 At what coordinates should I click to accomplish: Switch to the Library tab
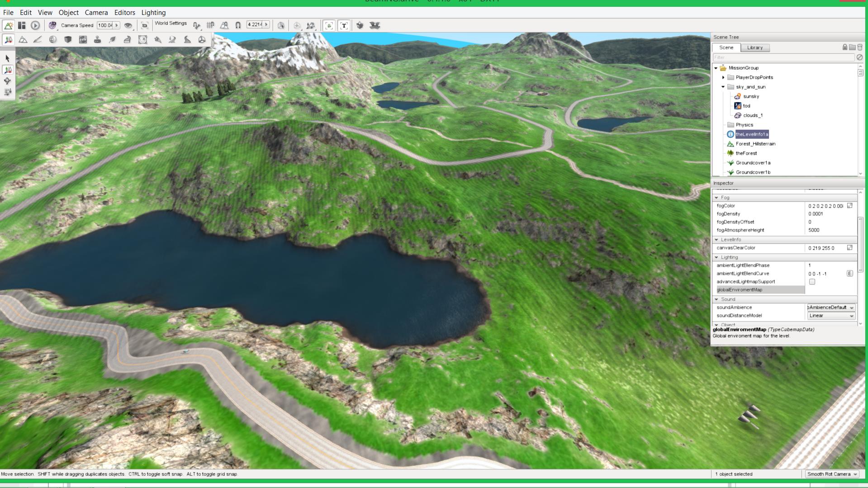(754, 47)
